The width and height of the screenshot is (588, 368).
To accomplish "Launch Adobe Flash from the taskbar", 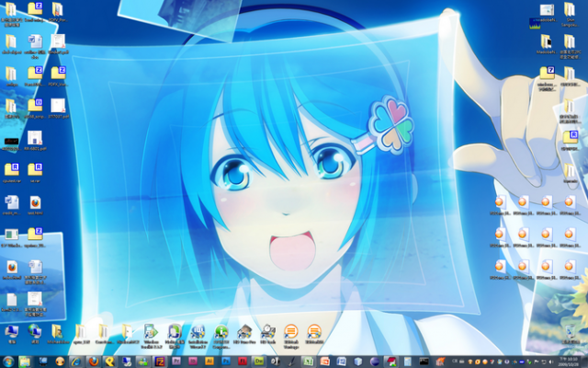I will [243, 362].
